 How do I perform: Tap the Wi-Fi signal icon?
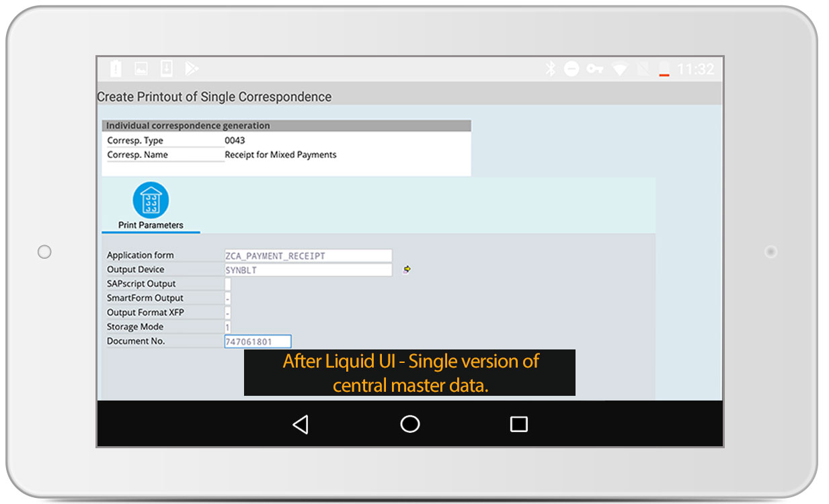click(x=619, y=69)
